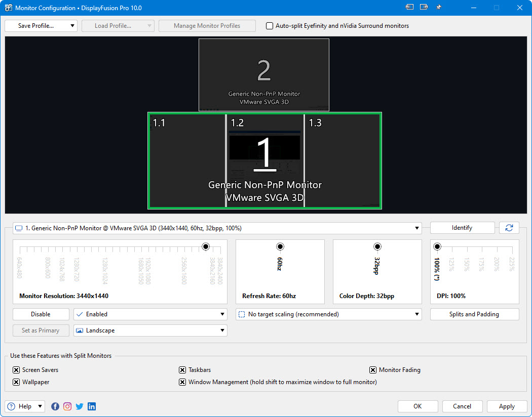Viewport: 532px width, 417px height.
Task: Open the monitor selection combo box
Action: (x=217, y=228)
